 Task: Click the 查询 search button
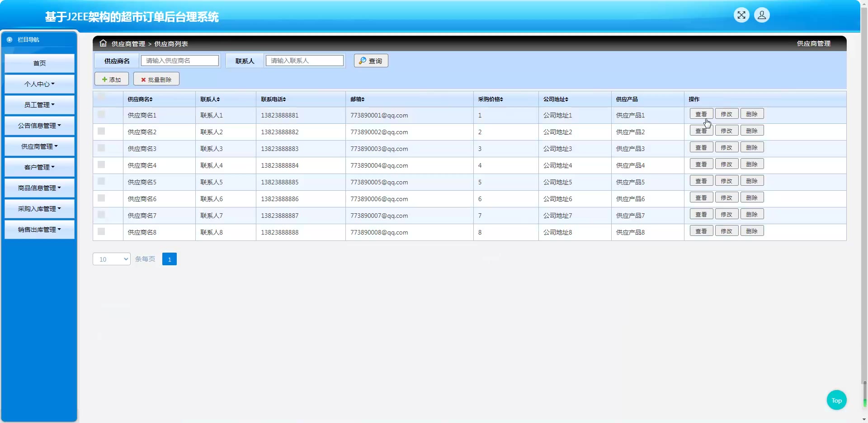pyautogui.click(x=371, y=61)
